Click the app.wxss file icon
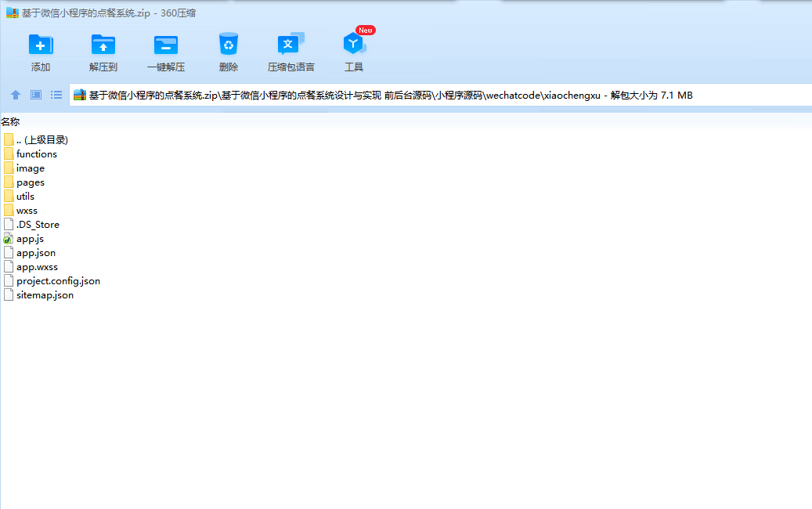 coord(9,267)
